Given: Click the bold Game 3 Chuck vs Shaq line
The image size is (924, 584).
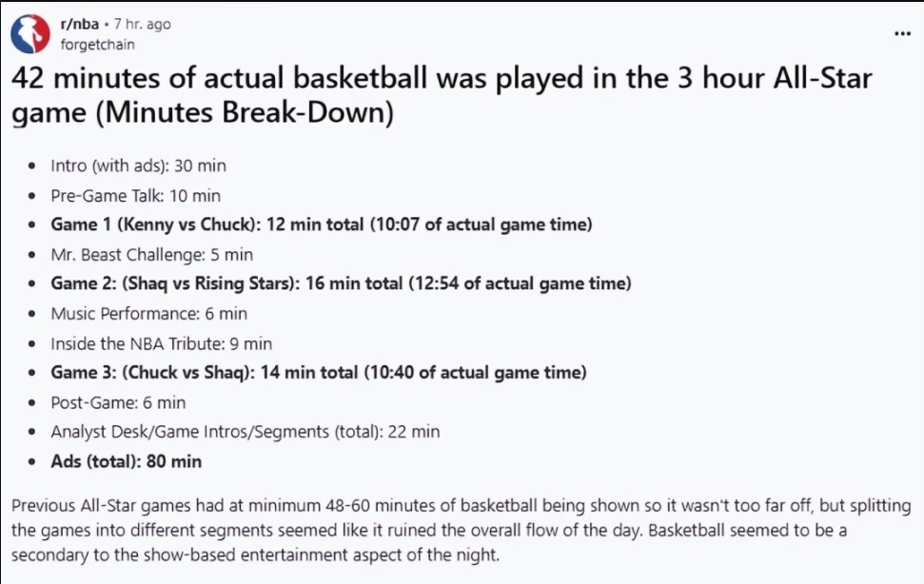Looking at the screenshot, I should pos(318,373).
